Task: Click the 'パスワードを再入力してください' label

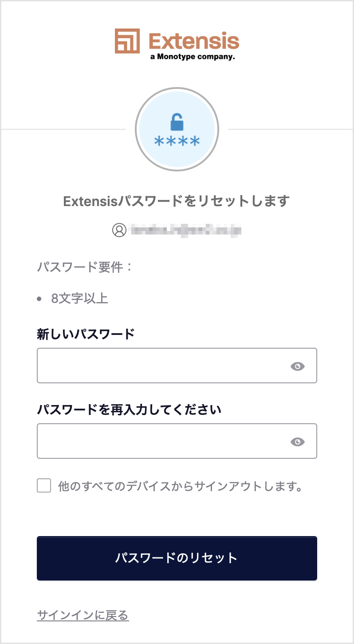Action: pyautogui.click(x=129, y=409)
